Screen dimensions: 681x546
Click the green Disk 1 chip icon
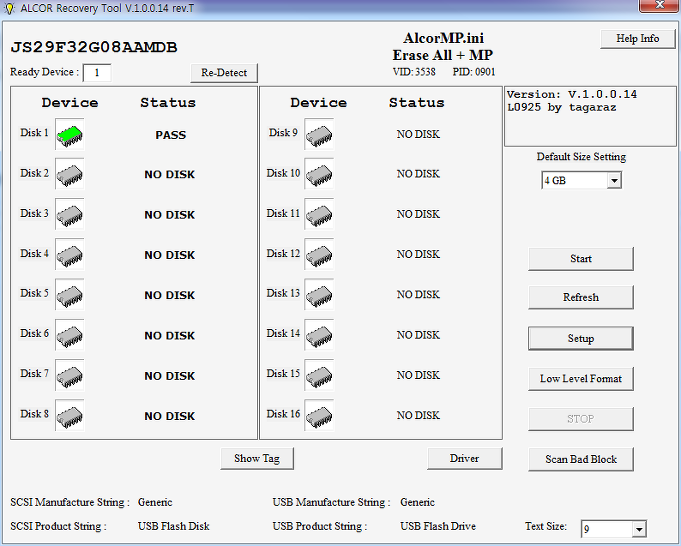69,135
